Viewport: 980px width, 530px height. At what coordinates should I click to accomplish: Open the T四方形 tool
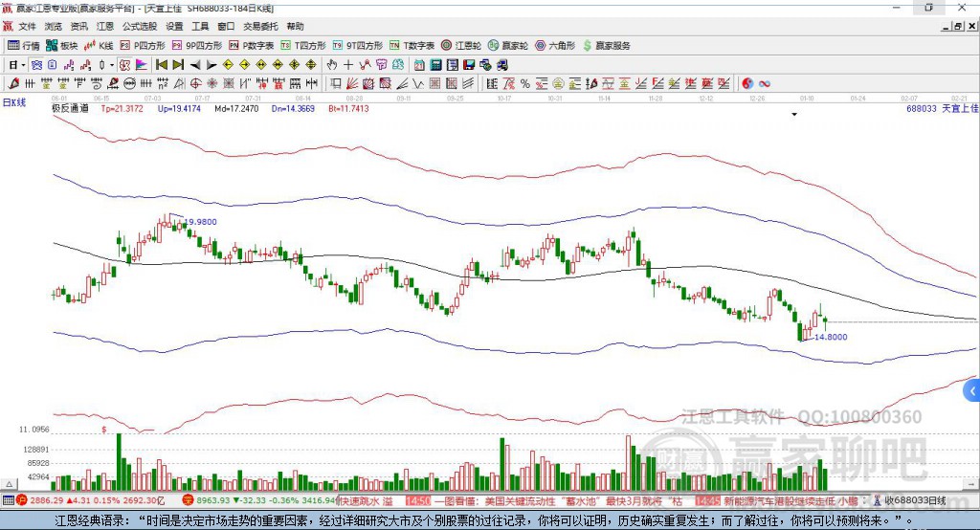(303, 46)
